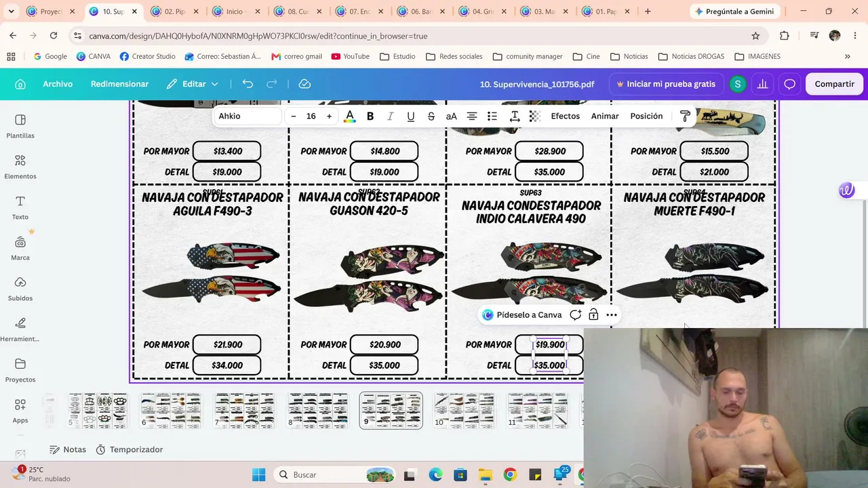Open text color picker
Image resolution: width=868 pixels, height=488 pixels.
(x=349, y=117)
